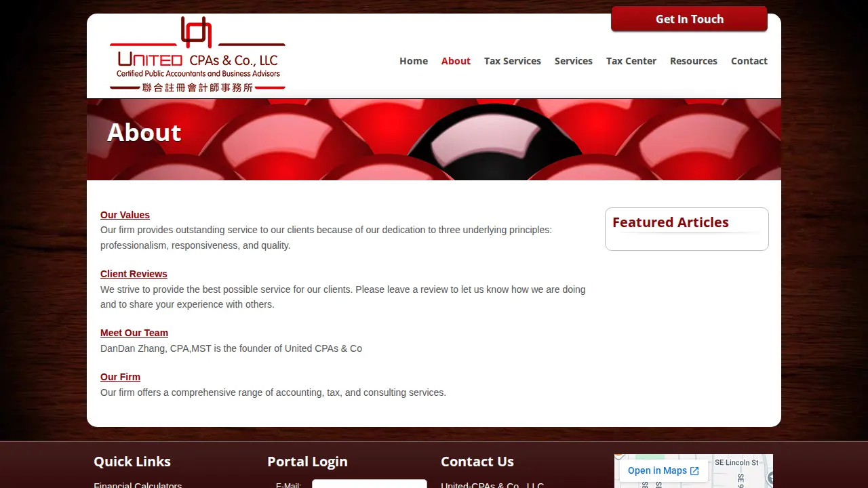
Task: Click the Featured Articles heading
Action: (671, 222)
